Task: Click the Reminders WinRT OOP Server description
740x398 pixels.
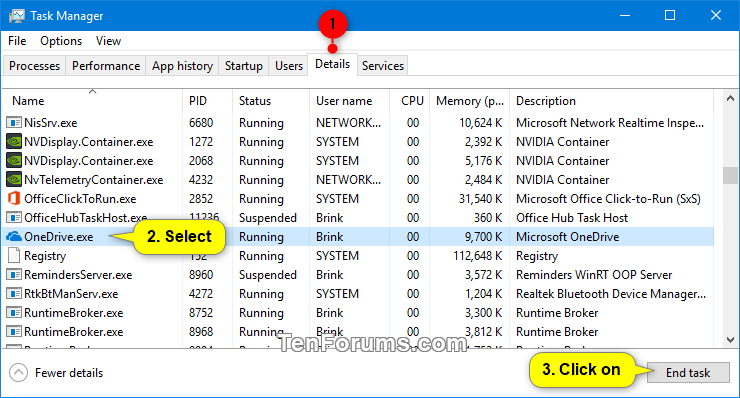Action: pos(594,275)
